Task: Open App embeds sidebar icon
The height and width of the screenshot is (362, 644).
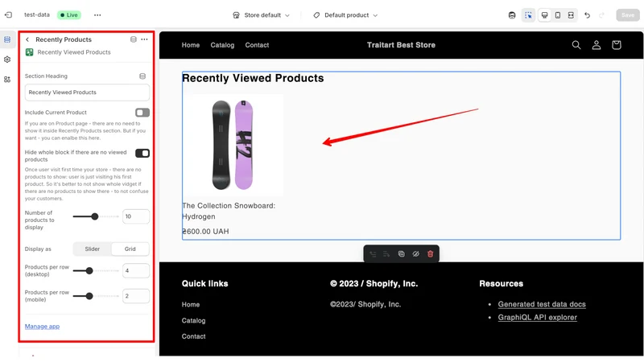Action: point(7,79)
